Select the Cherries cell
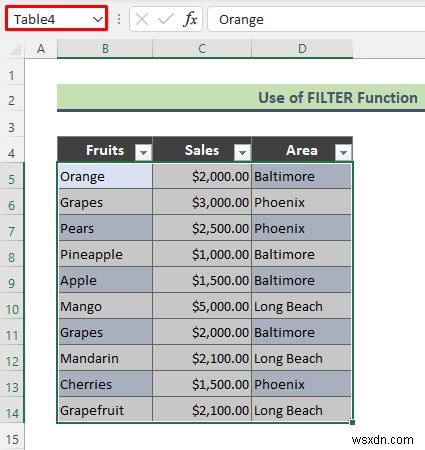The width and height of the screenshot is (425, 450). (105, 384)
